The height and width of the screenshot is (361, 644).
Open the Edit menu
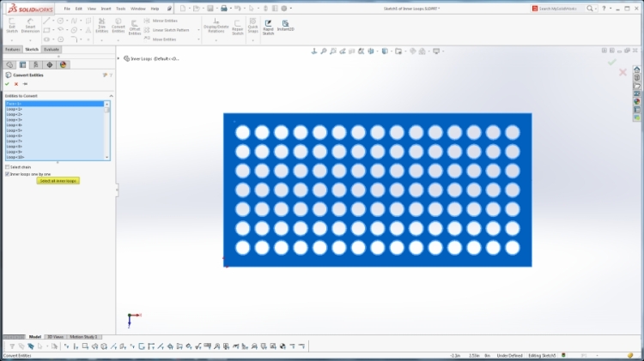pos(79,9)
